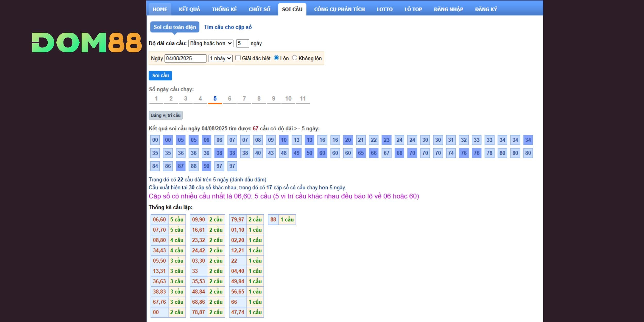Go to CHỐT SỐ section
This screenshot has height=322, width=644.
click(x=259, y=9)
